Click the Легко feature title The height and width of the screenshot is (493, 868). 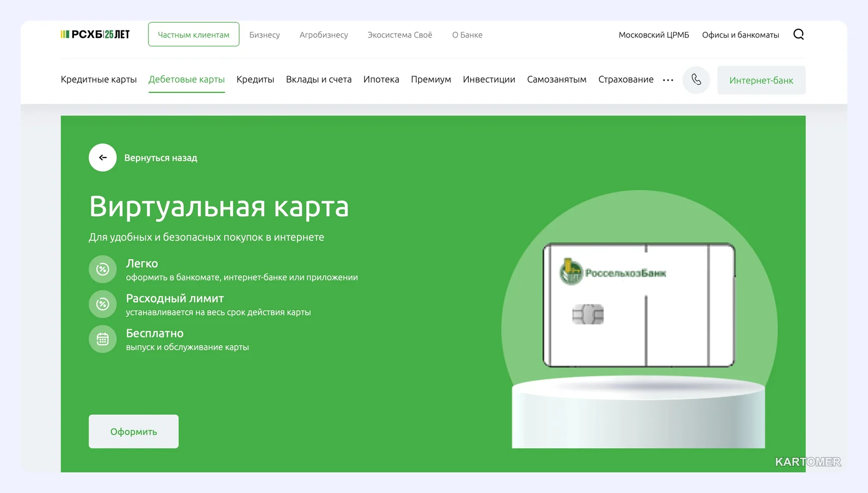coord(142,264)
